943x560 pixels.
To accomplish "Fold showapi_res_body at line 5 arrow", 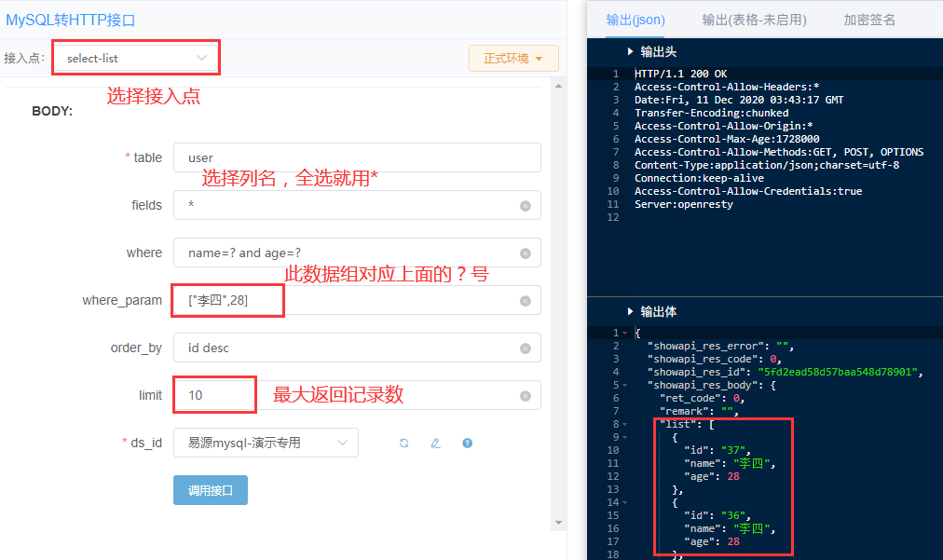I will 625,385.
